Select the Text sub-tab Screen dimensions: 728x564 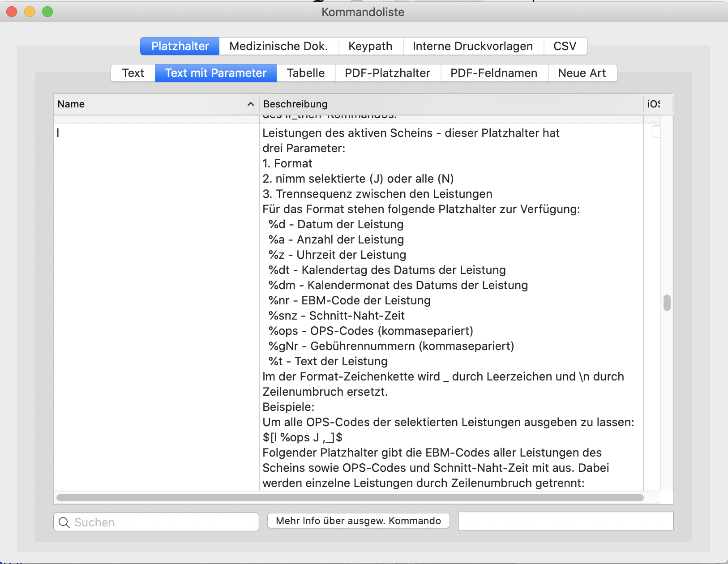[x=133, y=73]
